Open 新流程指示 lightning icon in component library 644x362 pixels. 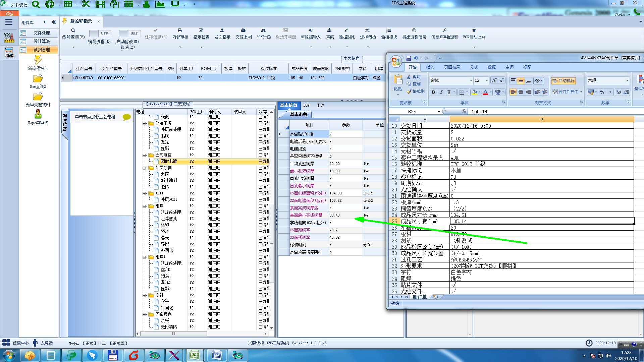(38, 60)
